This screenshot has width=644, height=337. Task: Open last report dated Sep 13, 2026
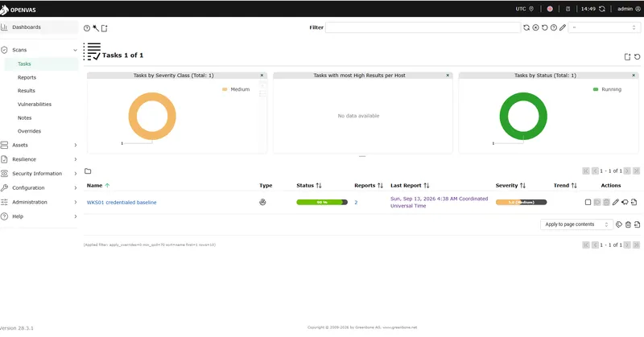pyautogui.click(x=439, y=202)
